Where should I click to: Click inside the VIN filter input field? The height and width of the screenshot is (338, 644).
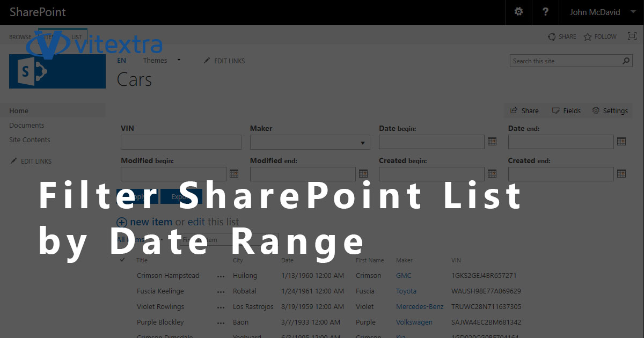coord(181,142)
